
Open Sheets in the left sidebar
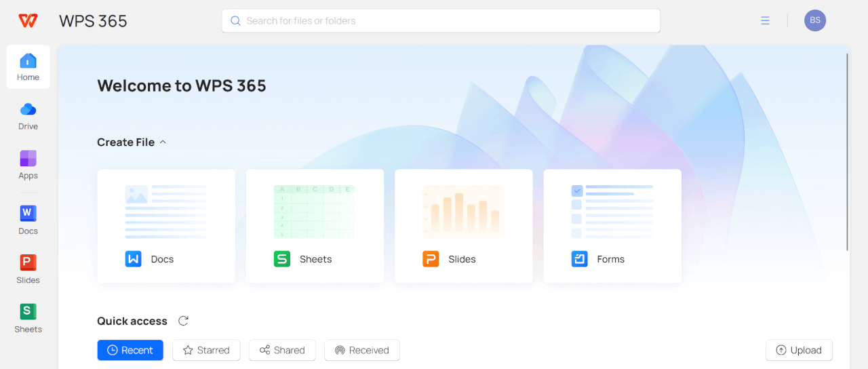pos(28,318)
